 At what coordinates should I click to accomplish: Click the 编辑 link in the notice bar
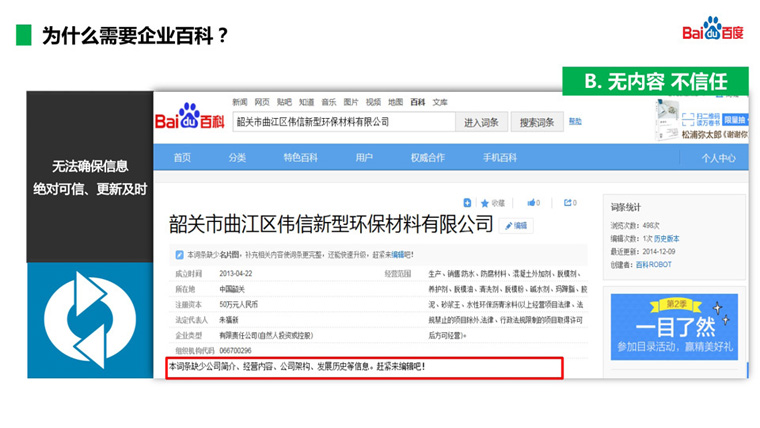click(x=398, y=254)
